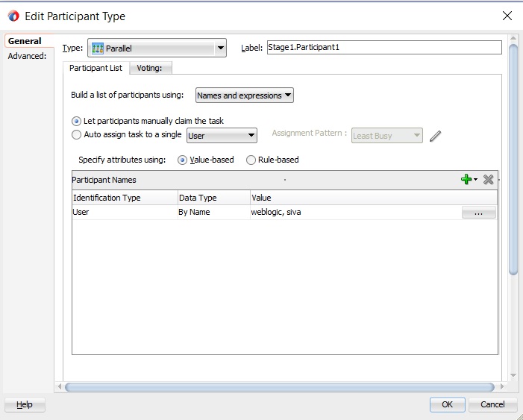
Task: Close the Edit Participant Type dialog
Action: [507, 16]
